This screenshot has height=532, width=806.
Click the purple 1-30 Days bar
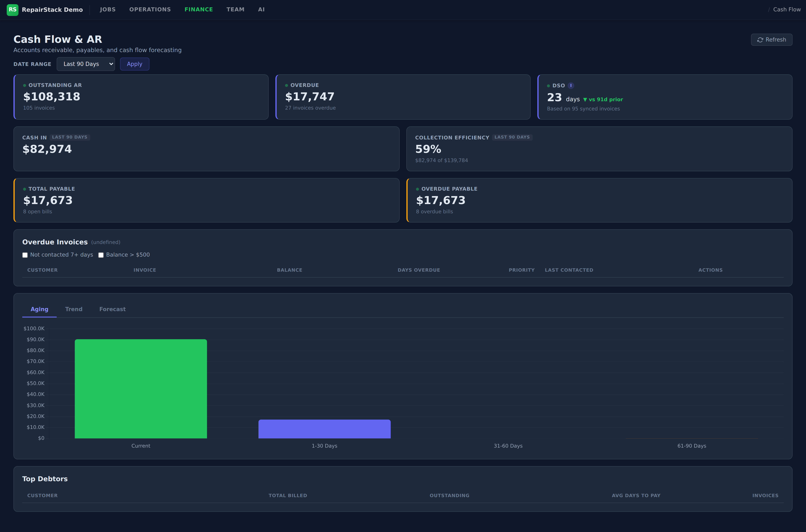pos(324,429)
